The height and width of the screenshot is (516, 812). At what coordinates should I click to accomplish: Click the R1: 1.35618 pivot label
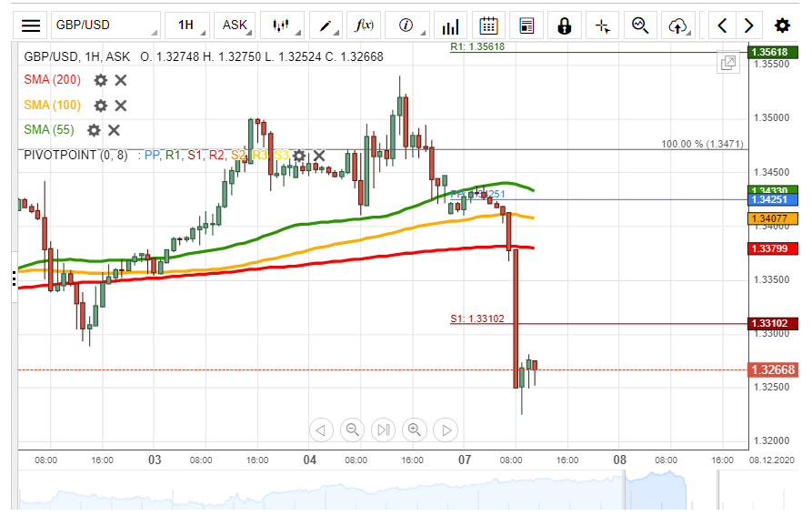pyautogui.click(x=477, y=46)
